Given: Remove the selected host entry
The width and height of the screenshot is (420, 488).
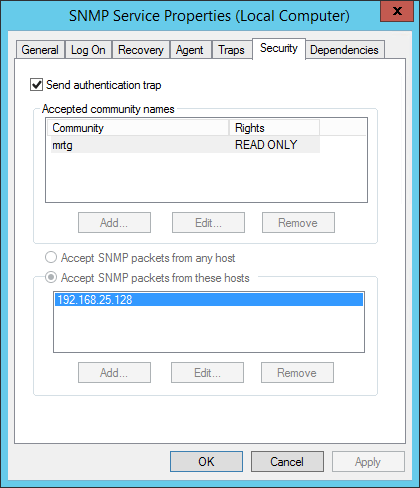Looking at the screenshot, I should [297, 372].
